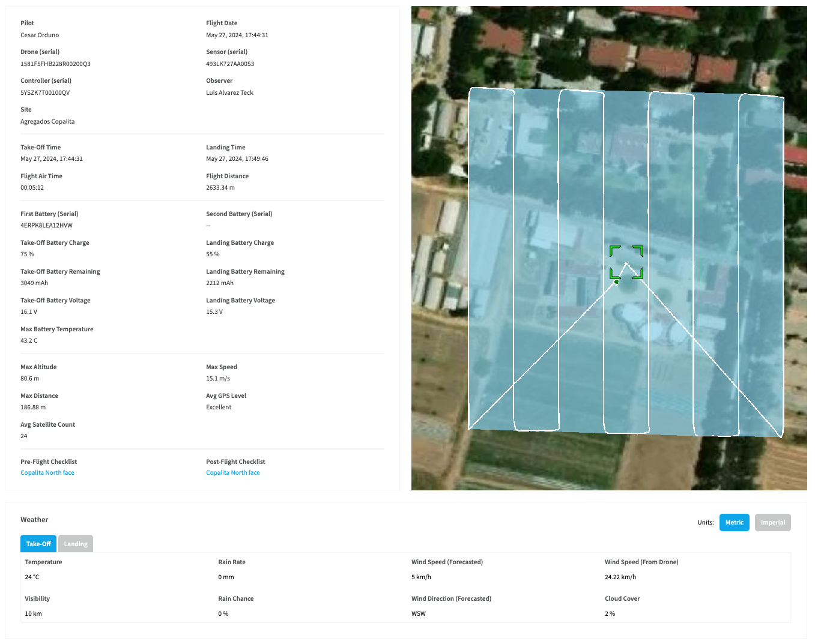Image resolution: width=815 pixels, height=644 pixels.
Task: Click max battery temperature 43.2 C
Action: point(29,341)
